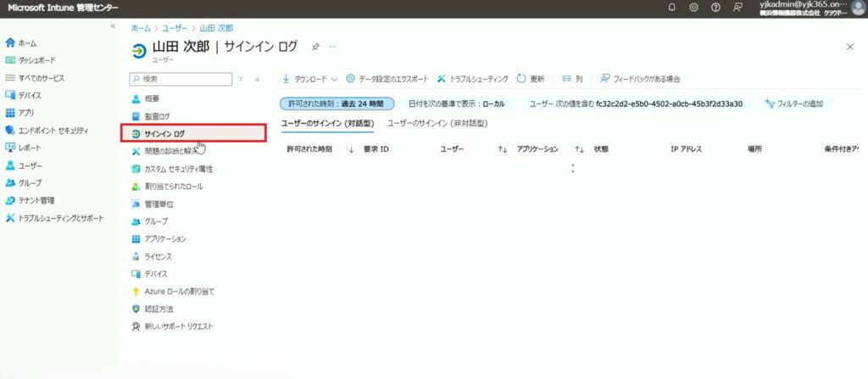Open the account avatar menu
The height and width of the screenshot is (379, 868).
click(858, 8)
